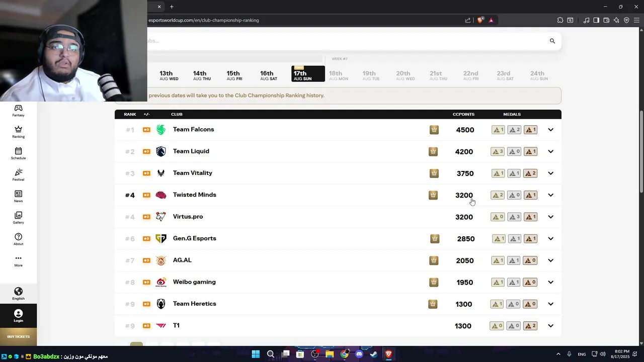Open the Brave VPN shield icon
Viewport: 644px width, 362px height.
tap(626, 20)
